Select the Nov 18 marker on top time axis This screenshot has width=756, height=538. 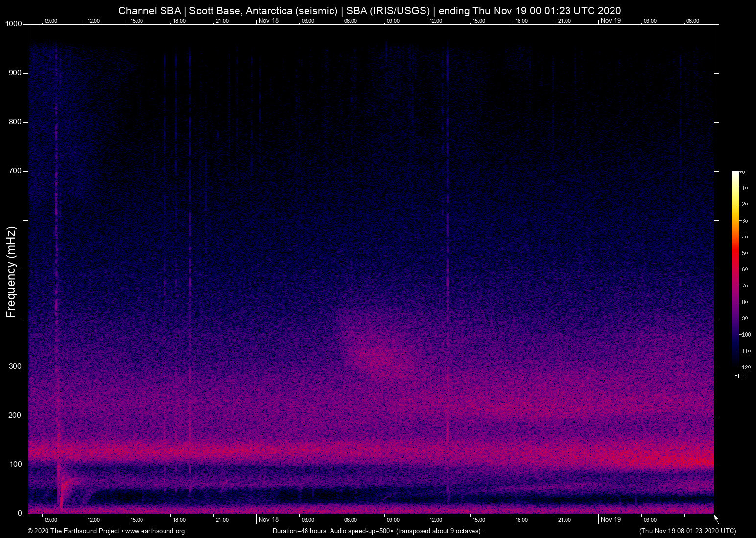tap(268, 20)
